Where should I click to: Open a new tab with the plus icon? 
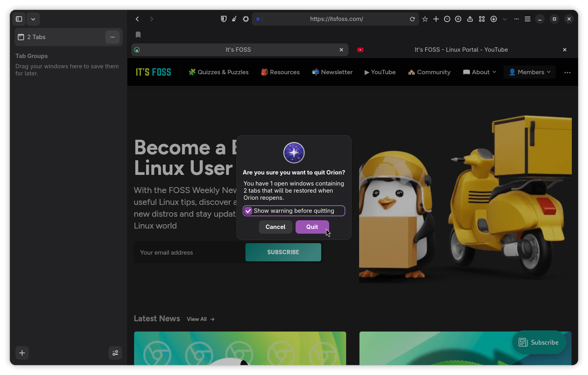click(436, 19)
